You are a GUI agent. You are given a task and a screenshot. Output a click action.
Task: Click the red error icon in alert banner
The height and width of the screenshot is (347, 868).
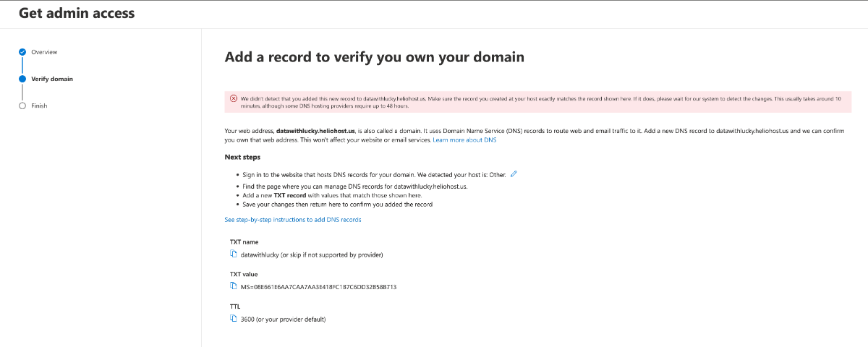(234, 98)
